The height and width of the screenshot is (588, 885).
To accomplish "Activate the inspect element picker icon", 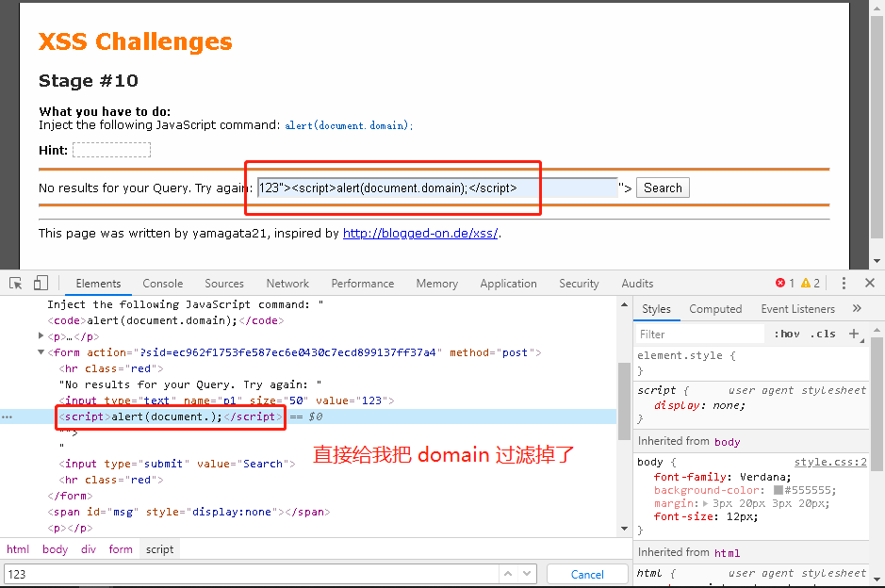I will (16, 284).
